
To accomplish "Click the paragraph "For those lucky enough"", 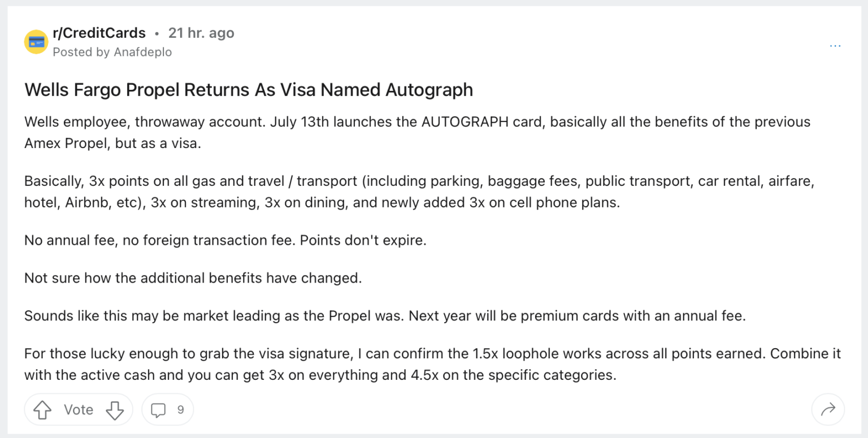I will click(433, 364).
